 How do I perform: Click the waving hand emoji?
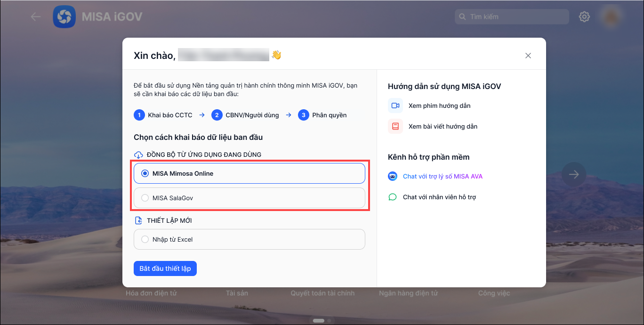(276, 55)
